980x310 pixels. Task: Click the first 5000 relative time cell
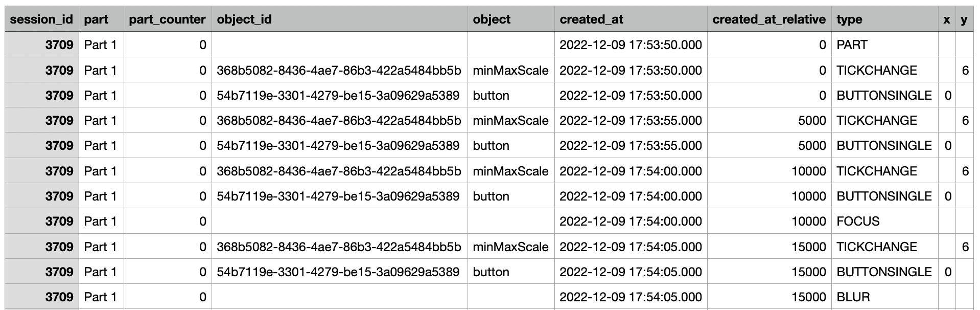769,121
